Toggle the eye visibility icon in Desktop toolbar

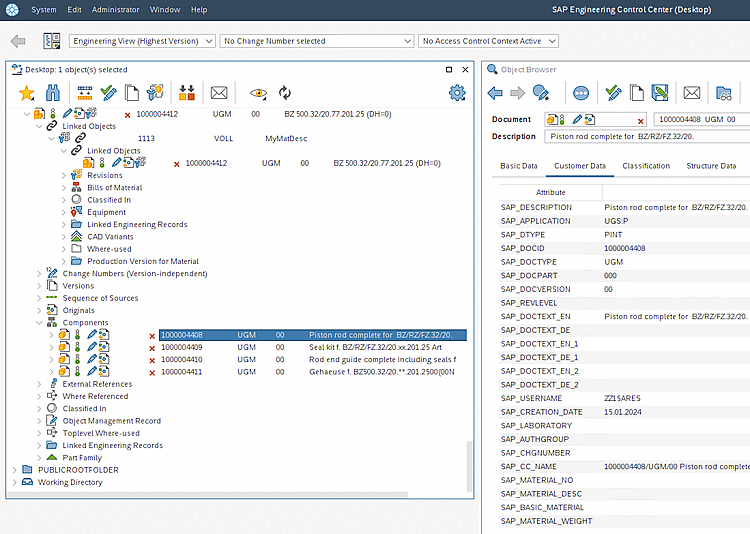[x=258, y=93]
